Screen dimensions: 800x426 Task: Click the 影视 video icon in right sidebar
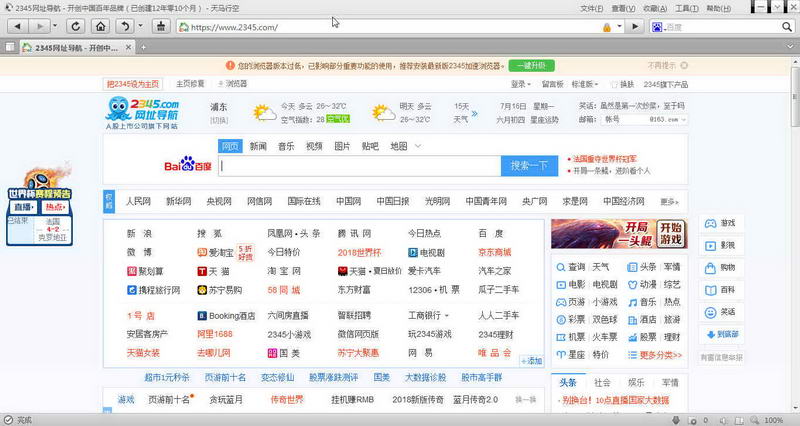coord(710,246)
